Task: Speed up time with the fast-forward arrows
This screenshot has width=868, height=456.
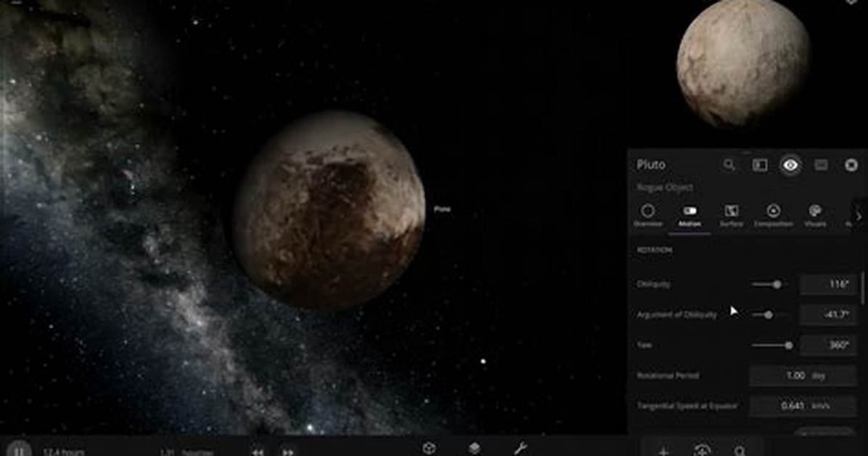Action: point(288,452)
